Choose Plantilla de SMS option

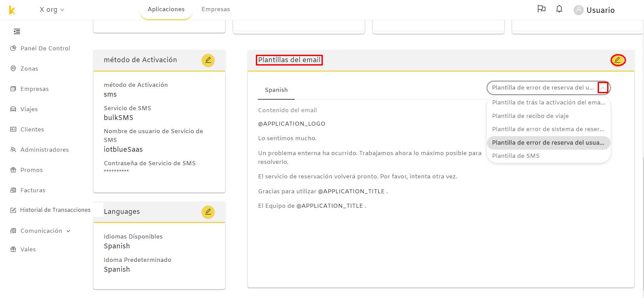549,156
